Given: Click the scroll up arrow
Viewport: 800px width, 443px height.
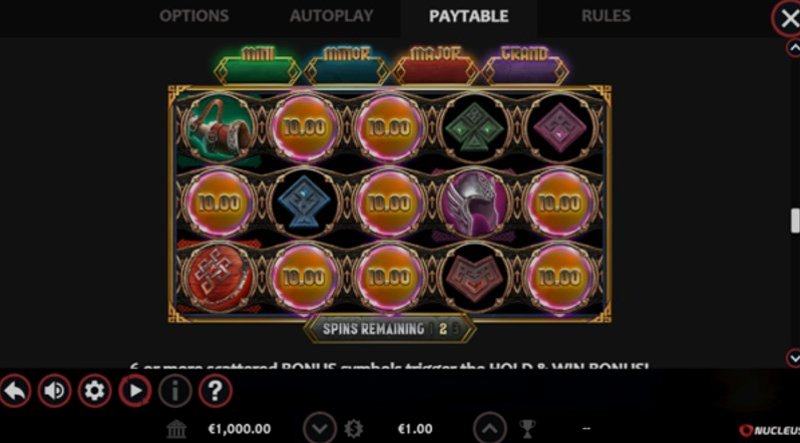Looking at the screenshot, I should (794, 48).
